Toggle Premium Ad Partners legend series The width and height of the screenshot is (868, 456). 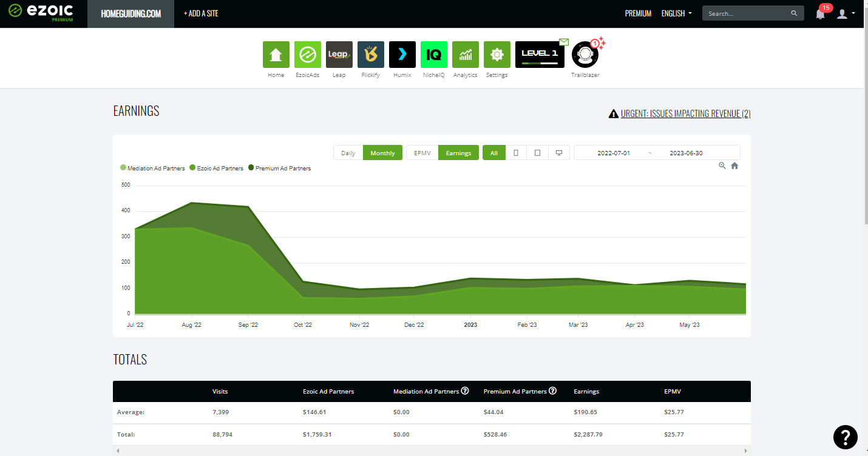(279, 168)
